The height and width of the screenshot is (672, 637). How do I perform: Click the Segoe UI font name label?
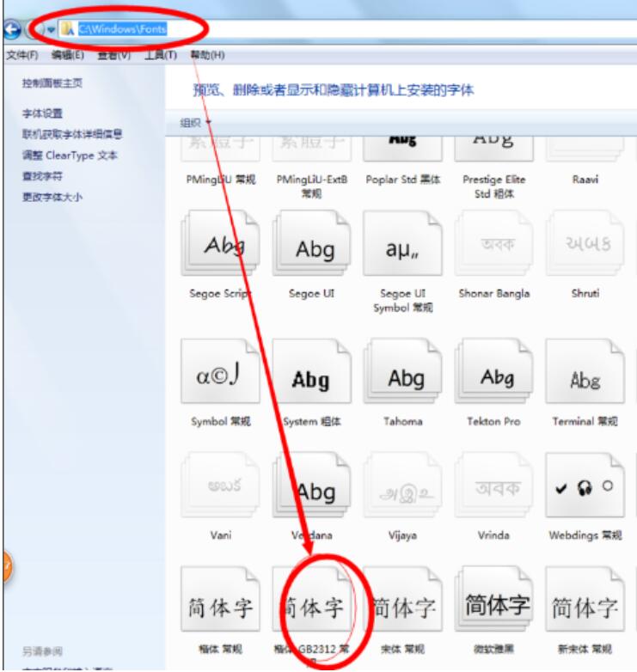pyautogui.click(x=312, y=294)
